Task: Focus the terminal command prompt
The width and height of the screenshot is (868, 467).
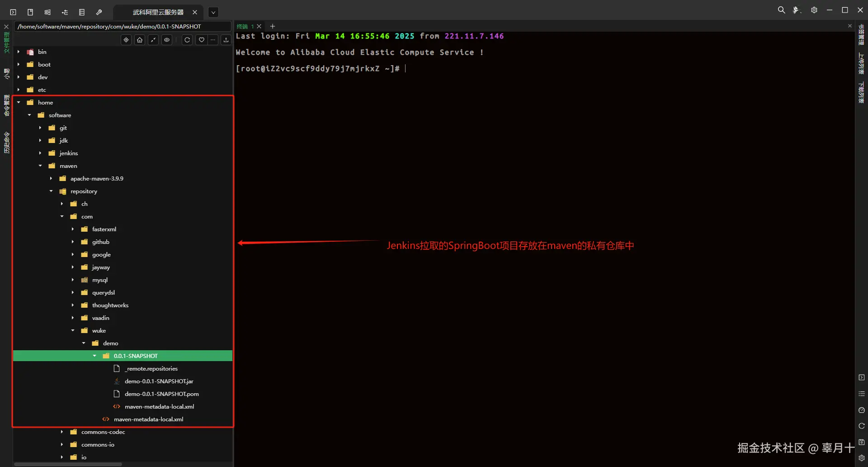Action: (406, 69)
